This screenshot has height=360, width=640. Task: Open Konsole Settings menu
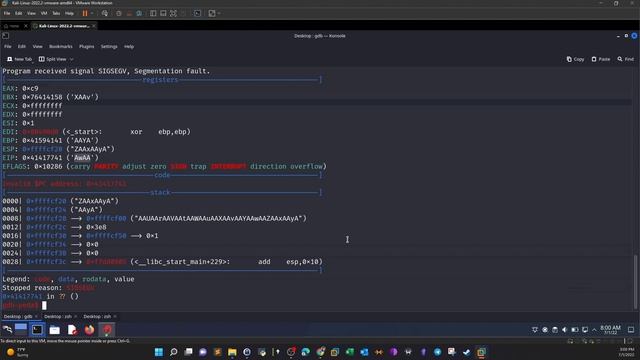(109, 47)
